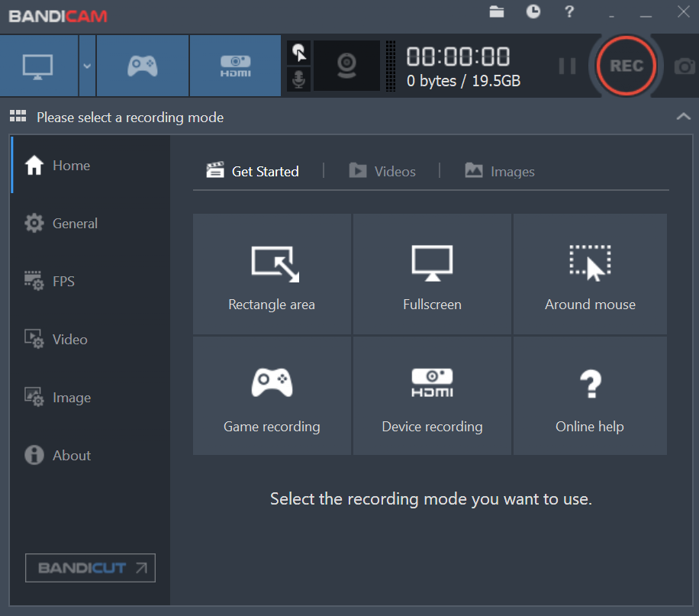The height and width of the screenshot is (616, 699).
Task: Switch to game recording mode gamepad icon
Action: 143,66
